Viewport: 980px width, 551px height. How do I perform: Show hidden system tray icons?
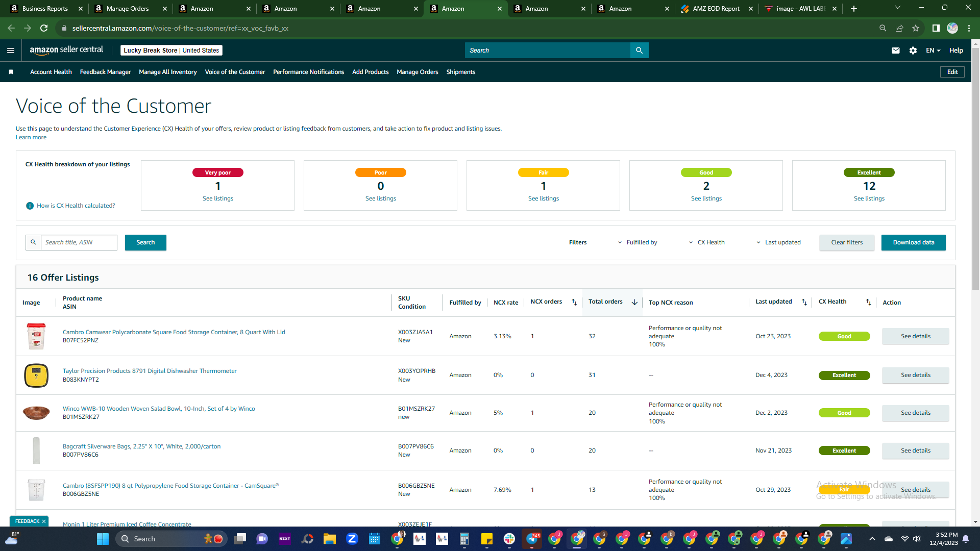point(872,539)
